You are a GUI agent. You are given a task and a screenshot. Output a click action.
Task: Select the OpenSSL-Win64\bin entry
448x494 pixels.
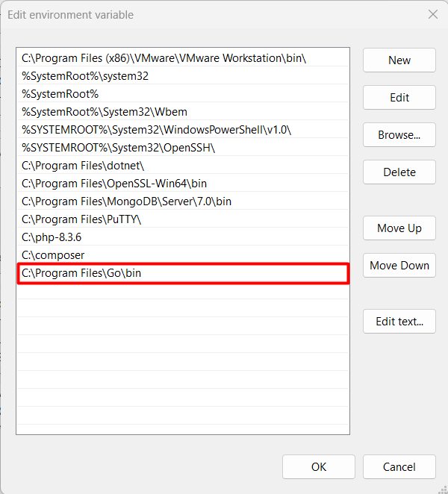point(183,184)
